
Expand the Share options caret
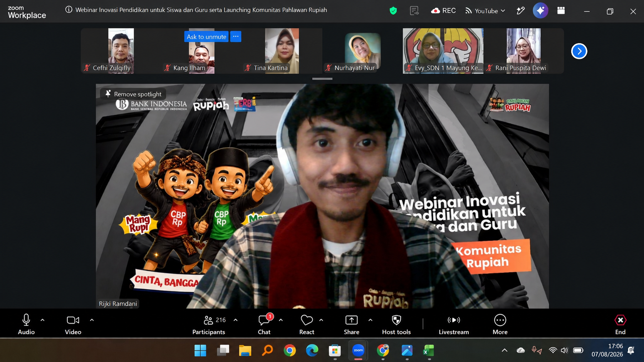tap(370, 320)
